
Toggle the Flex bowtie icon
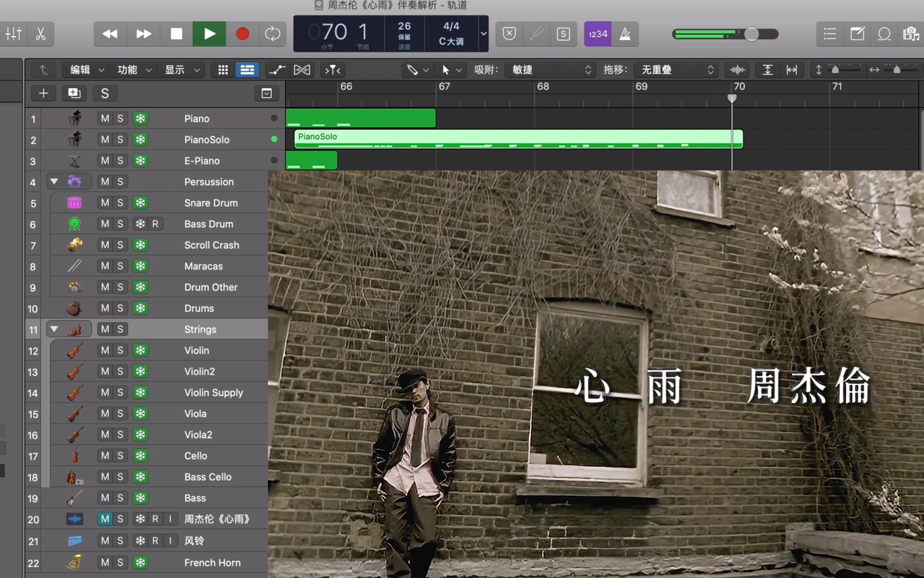[302, 70]
